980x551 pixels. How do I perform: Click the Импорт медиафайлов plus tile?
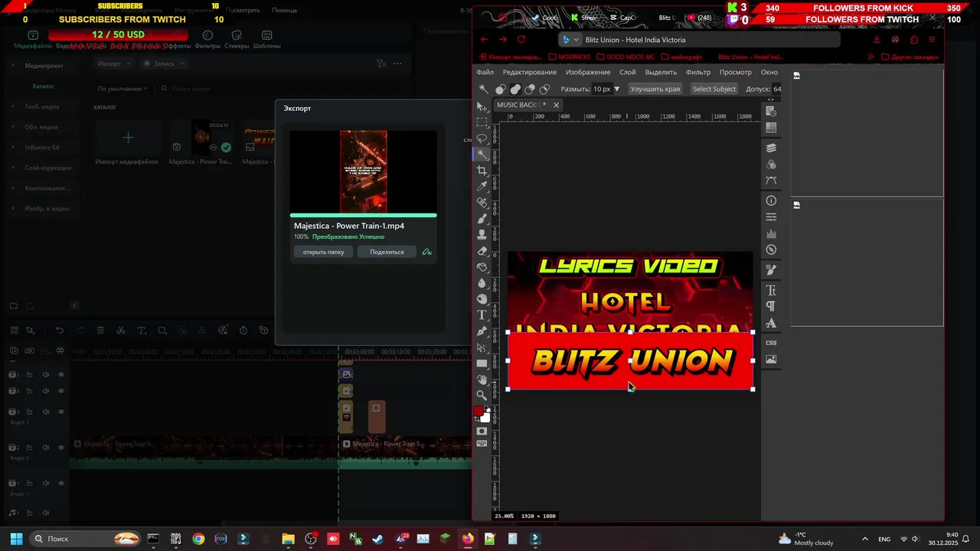click(x=128, y=139)
